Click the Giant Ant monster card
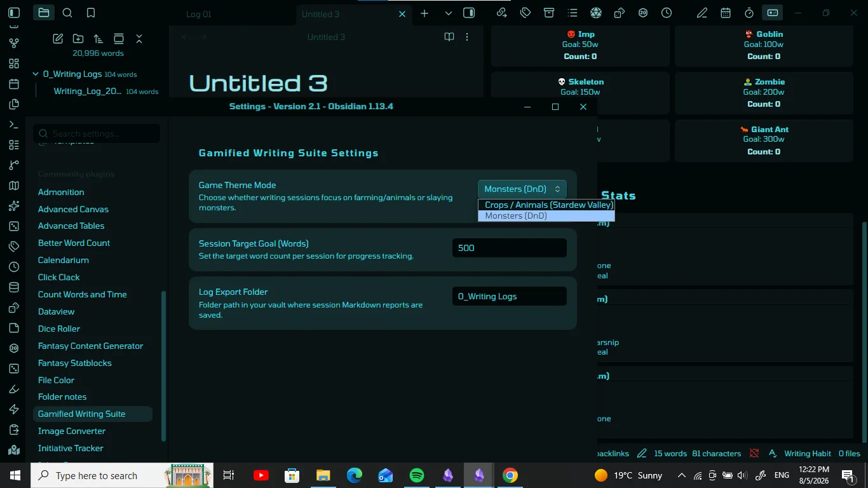The height and width of the screenshot is (488, 868). [764, 140]
